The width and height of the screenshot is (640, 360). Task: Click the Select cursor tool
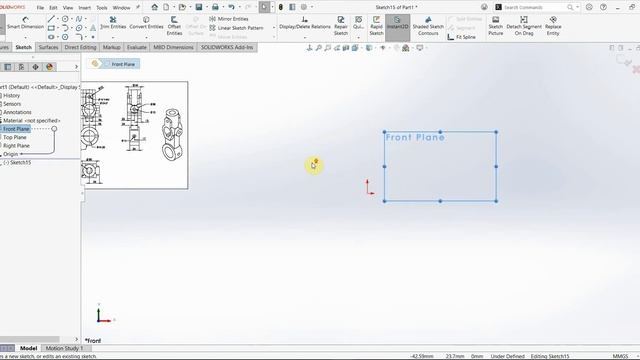264,7
